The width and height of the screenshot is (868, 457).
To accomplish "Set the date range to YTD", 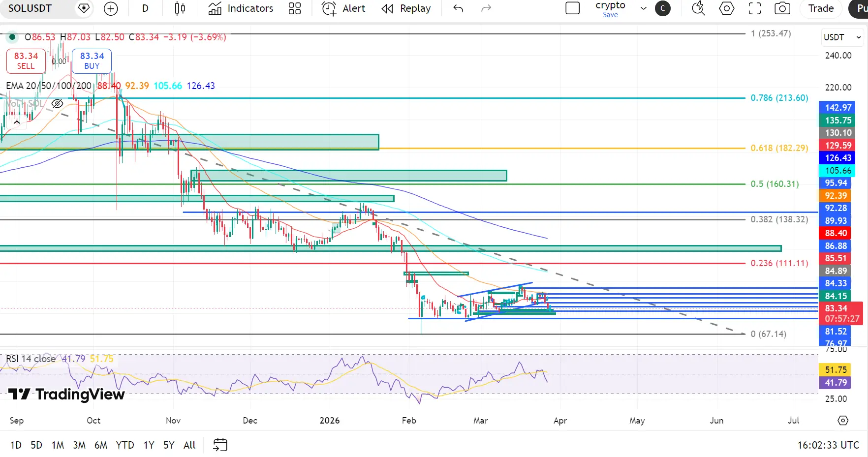I will pyautogui.click(x=125, y=445).
